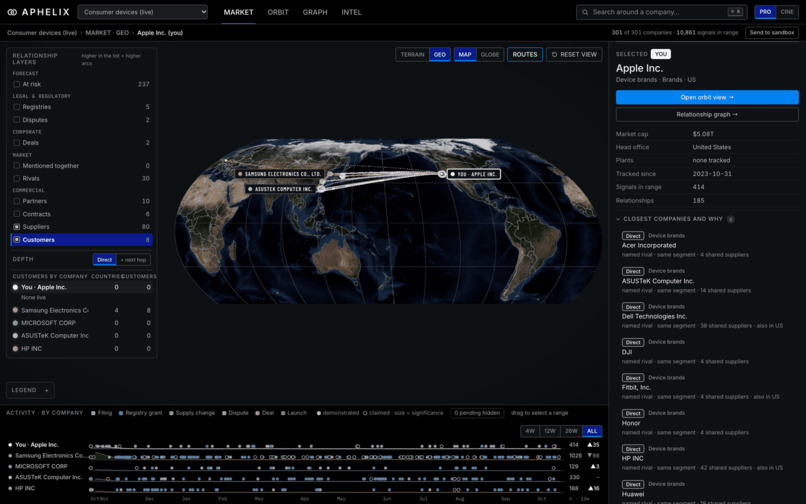
Task: Click Relationship graph button
Action: click(x=707, y=114)
